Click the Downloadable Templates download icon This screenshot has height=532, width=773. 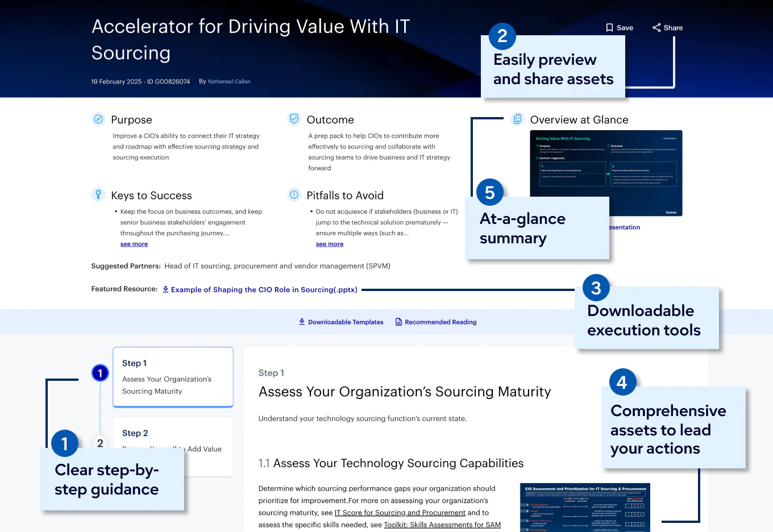301,322
